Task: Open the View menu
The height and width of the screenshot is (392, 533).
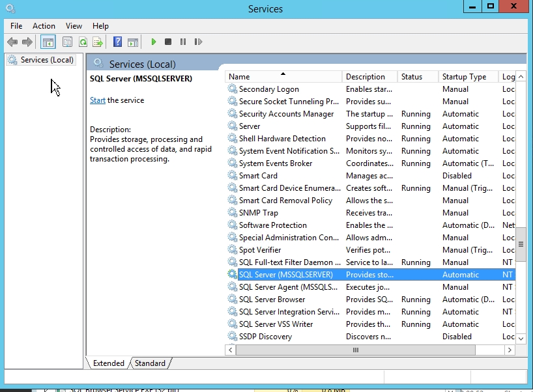Action: (74, 25)
